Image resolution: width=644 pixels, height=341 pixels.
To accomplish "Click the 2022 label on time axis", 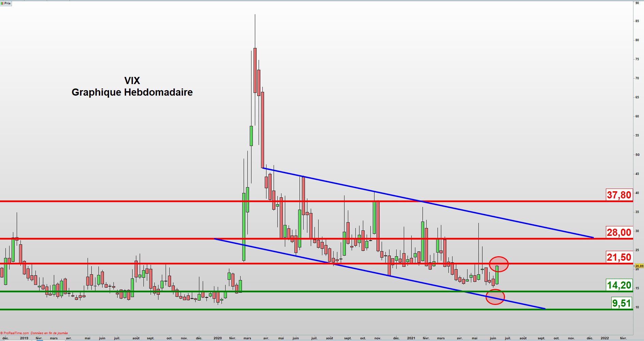I will (x=604, y=338).
